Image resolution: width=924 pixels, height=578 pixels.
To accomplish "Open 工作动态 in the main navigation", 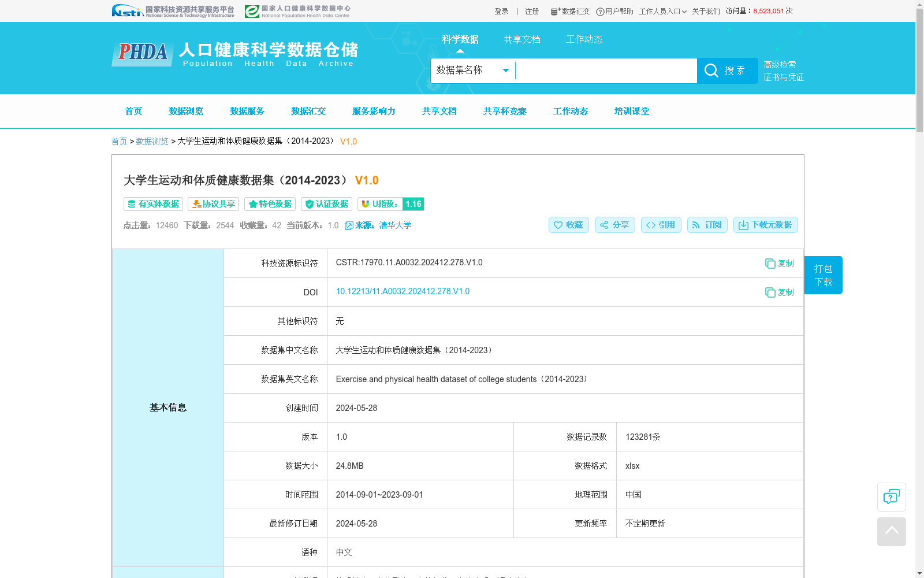I will click(x=571, y=111).
